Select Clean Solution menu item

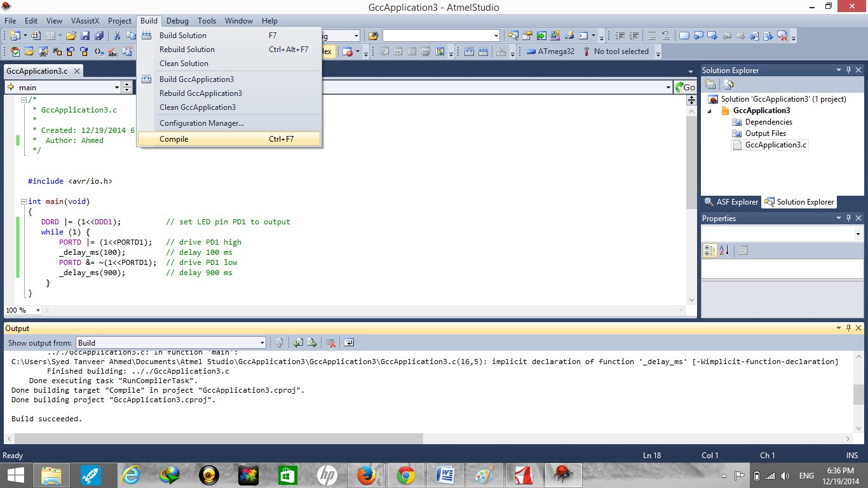(x=229, y=64)
